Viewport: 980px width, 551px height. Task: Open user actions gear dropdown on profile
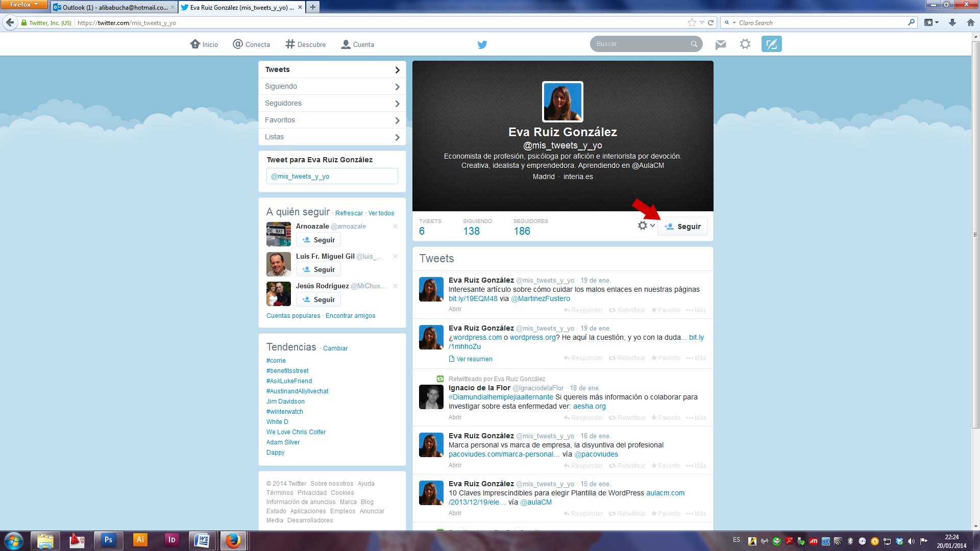coord(645,226)
